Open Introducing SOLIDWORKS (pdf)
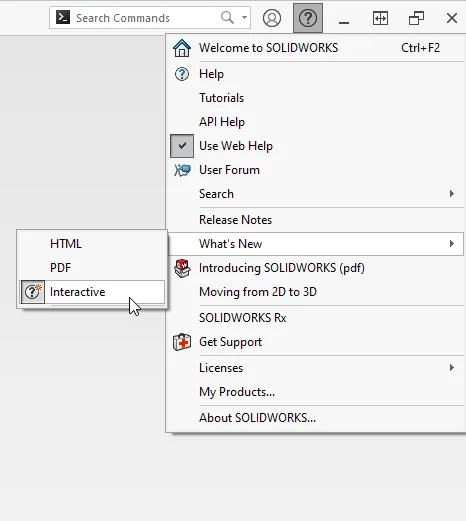The height and width of the screenshot is (521, 466). coord(316,268)
